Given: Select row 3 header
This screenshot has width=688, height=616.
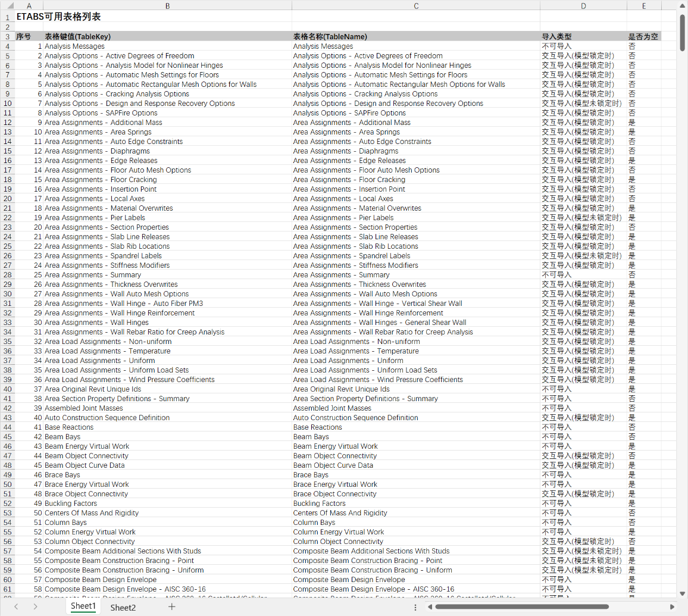Looking at the screenshot, I should point(8,36).
